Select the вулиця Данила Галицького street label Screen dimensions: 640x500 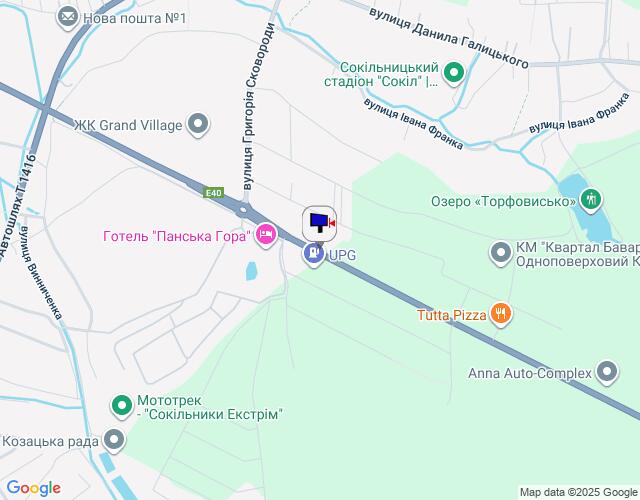coord(449,38)
